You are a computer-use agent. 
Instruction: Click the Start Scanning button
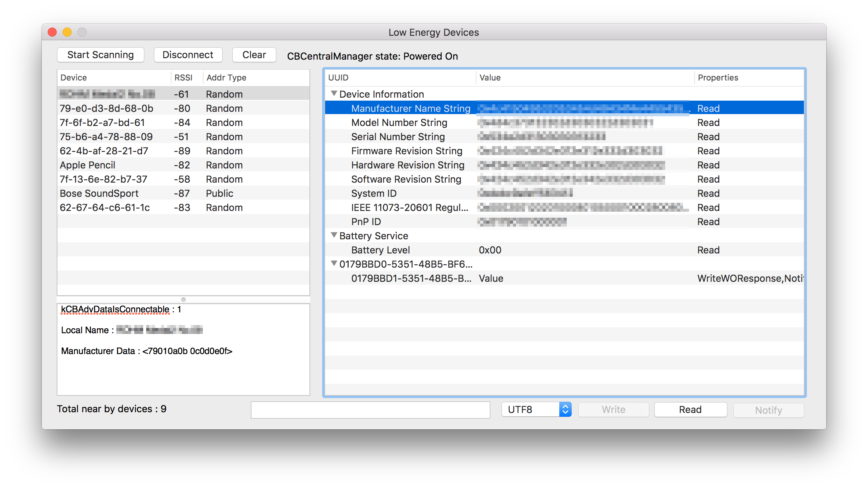(x=100, y=54)
